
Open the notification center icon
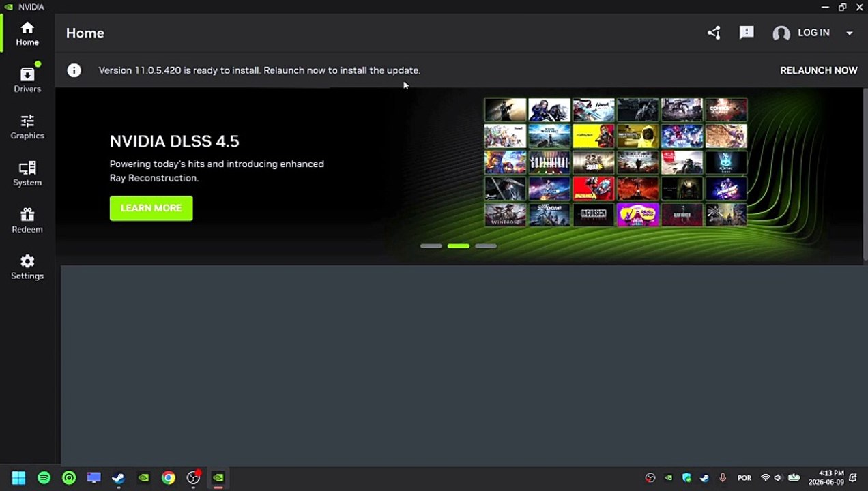point(853,478)
